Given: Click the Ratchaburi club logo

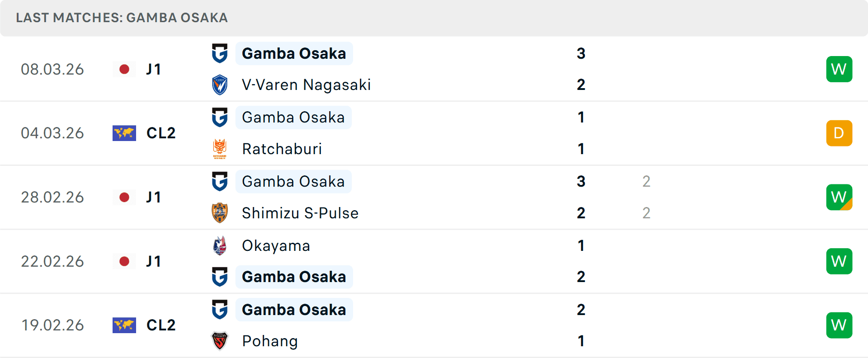Looking at the screenshot, I should coord(220,149).
